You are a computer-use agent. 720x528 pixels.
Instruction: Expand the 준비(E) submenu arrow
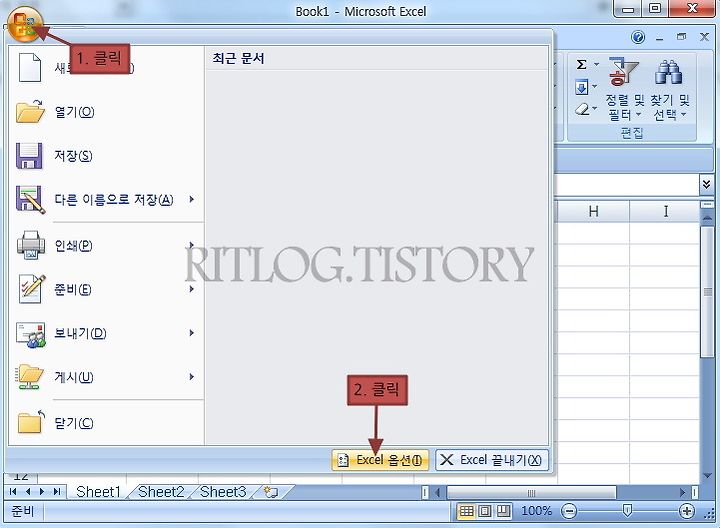[191, 289]
